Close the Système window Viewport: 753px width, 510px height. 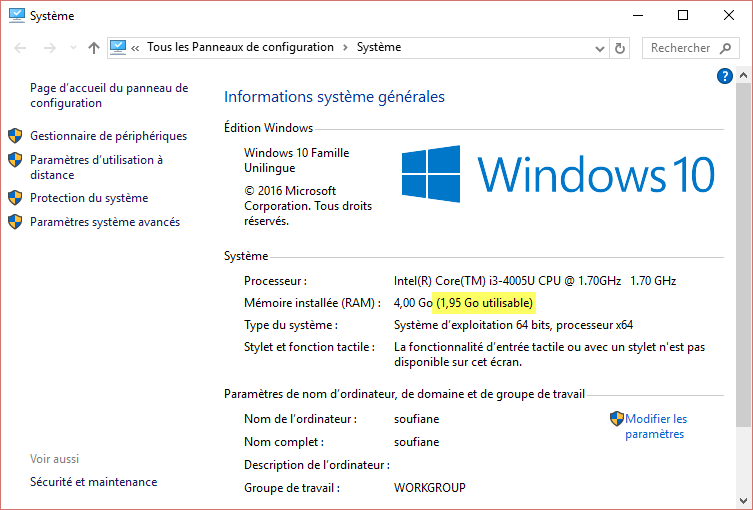coord(729,15)
